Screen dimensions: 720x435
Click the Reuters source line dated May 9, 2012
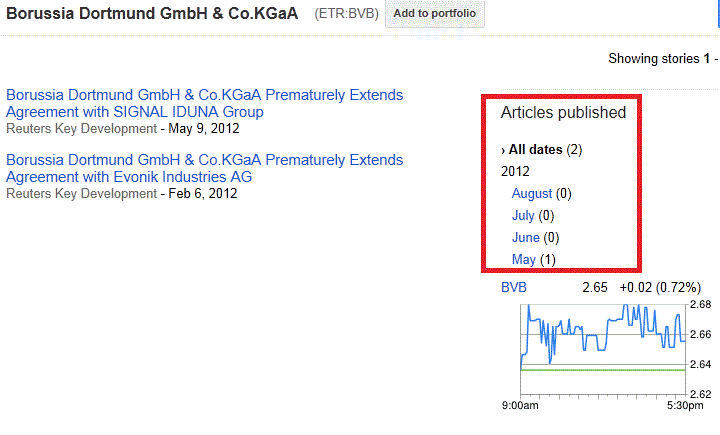pos(122,128)
